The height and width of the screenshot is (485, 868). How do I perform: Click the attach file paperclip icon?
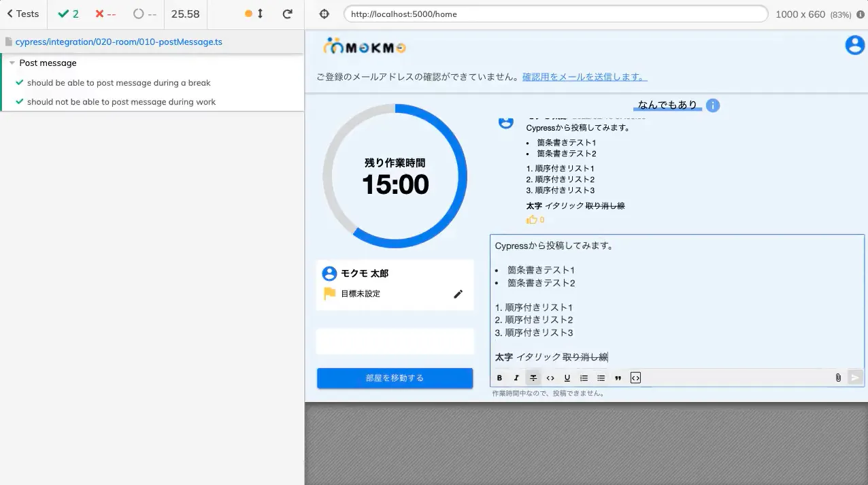click(838, 378)
